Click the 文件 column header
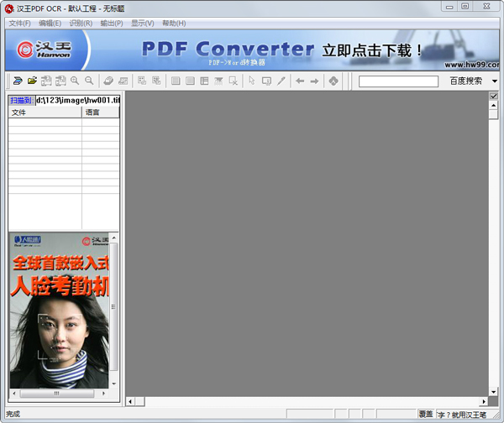The width and height of the screenshot is (504, 423). [45, 112]
